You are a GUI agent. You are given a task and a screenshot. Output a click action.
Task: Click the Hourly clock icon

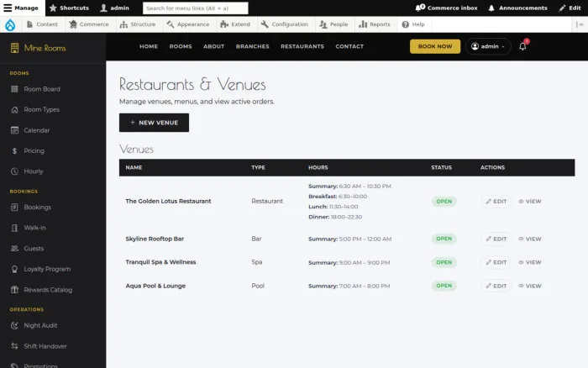pos(14,171)
